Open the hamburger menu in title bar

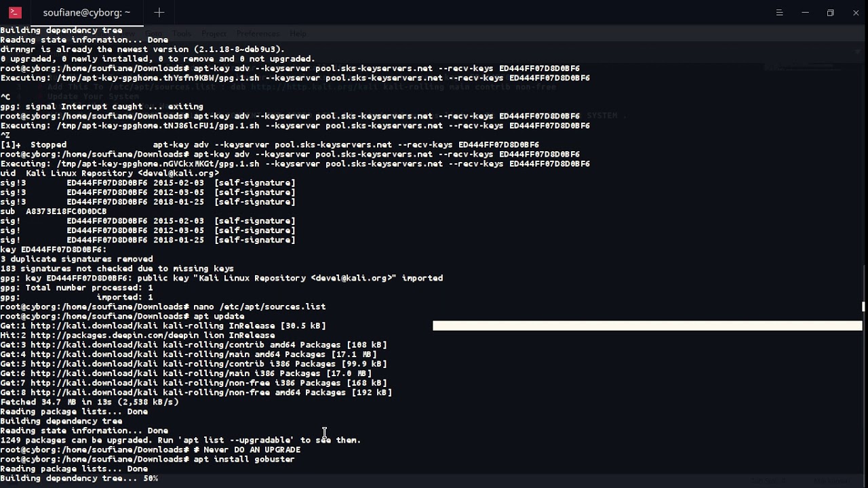click(779, 12)
